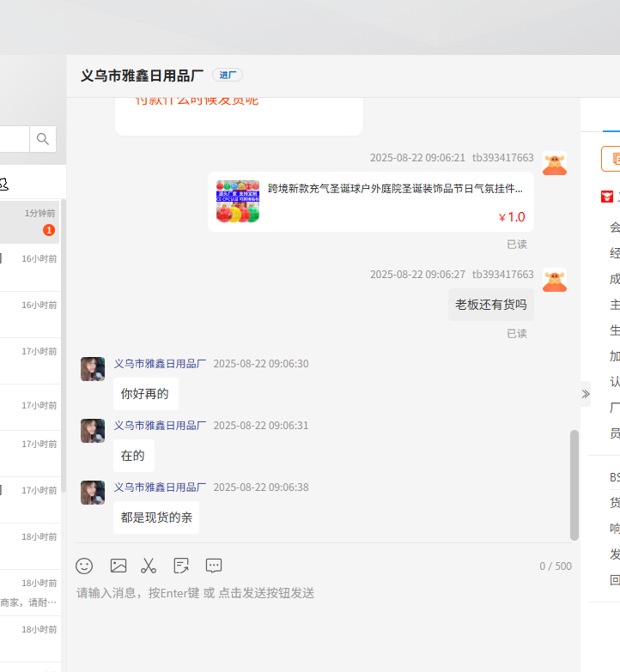Collapse the right side panel with double chevron
This screenshot has width=620, height=672.
tap(586, 394)
